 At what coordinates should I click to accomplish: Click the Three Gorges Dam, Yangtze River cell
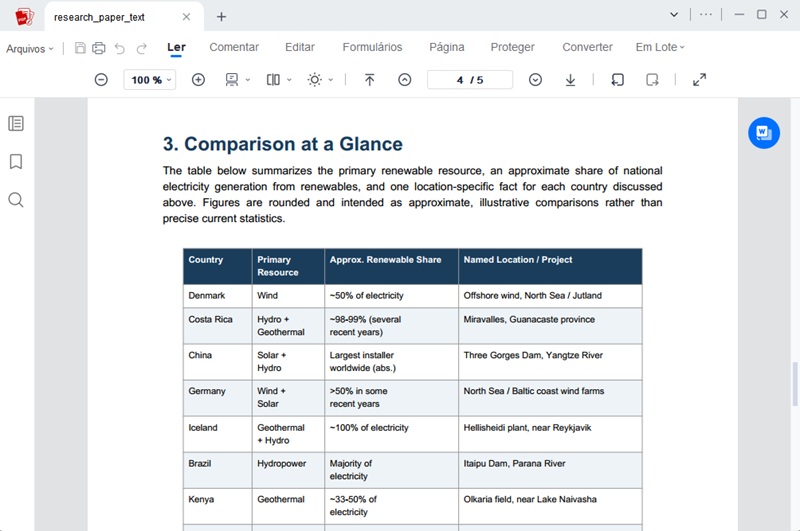pyautogui.click(x=550, y=362)
